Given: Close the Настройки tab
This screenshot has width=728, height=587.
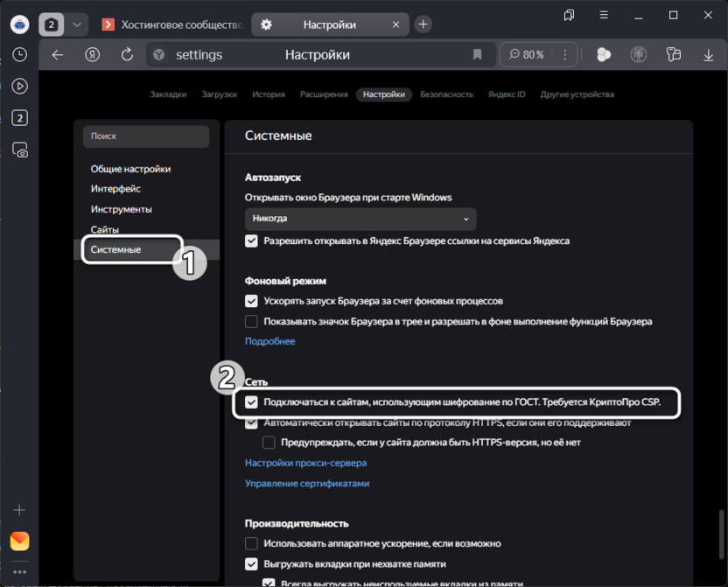Looking at the screenshot, I should coord(396,24).
